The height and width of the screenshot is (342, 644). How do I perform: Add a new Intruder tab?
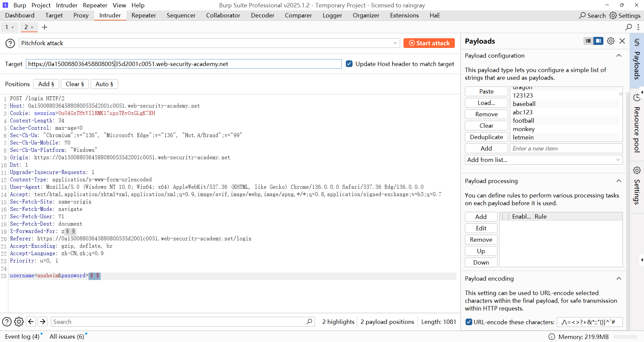click(45, 27)
